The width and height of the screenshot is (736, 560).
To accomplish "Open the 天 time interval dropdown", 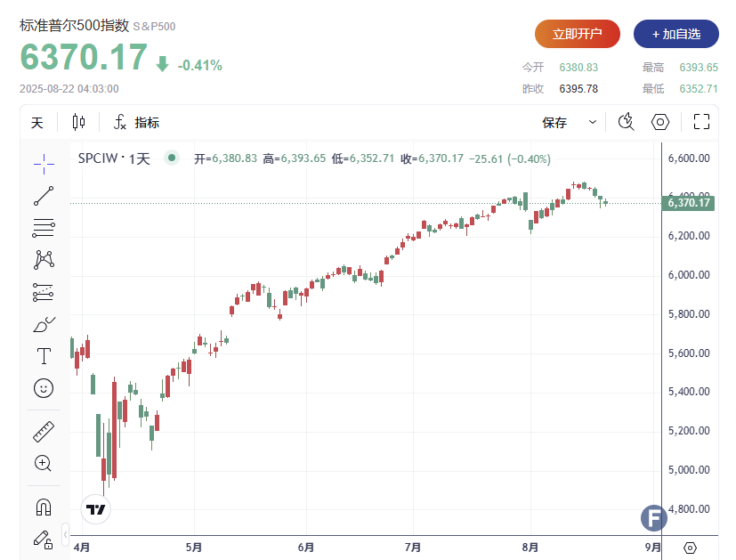I will coord(37,123).
